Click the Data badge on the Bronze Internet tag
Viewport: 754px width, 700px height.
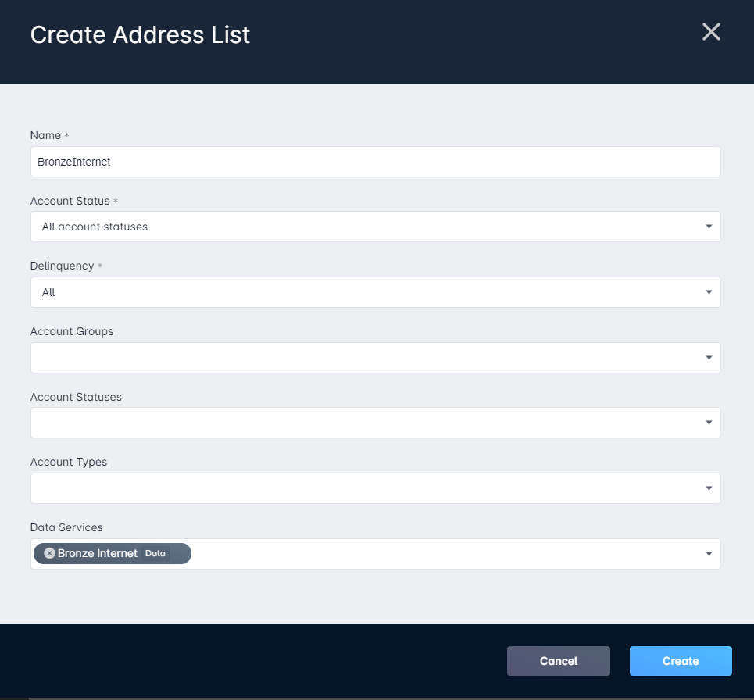[x=155, y=553]
